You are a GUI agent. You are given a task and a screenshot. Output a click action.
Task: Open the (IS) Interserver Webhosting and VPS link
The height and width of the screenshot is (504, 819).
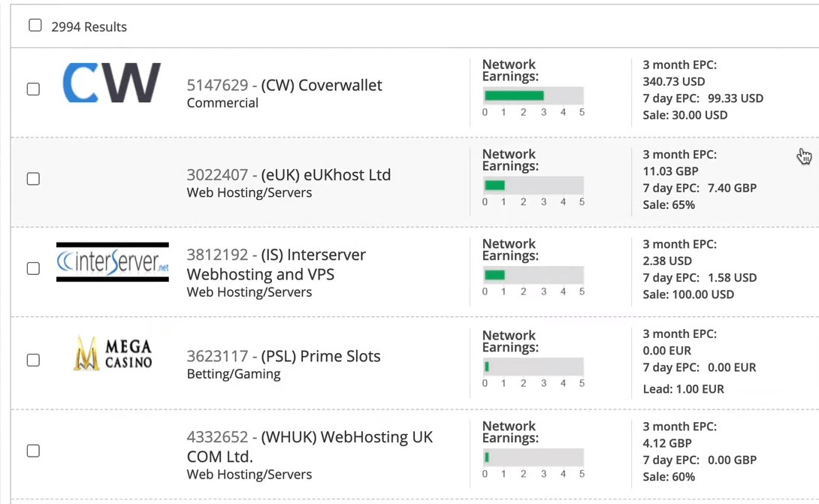(x=277, y=264)
